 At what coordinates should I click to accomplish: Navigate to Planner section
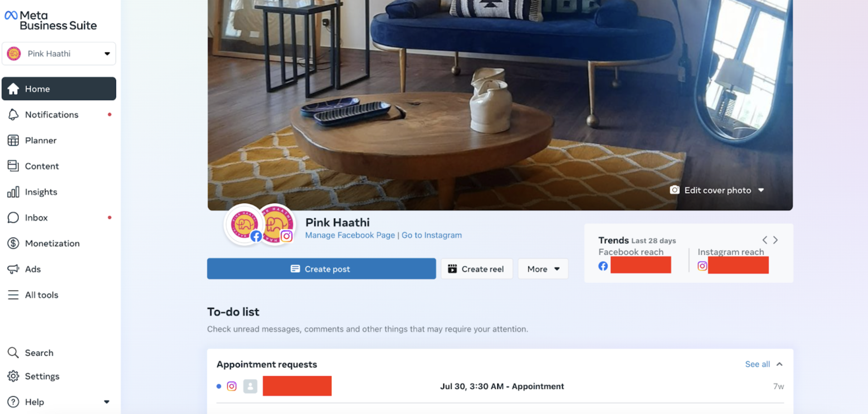40,140
